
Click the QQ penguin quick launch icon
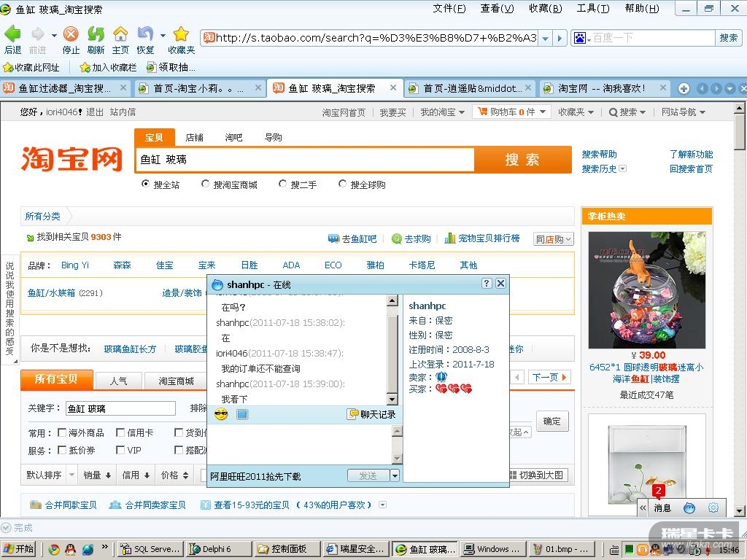(x=71, y=549)
